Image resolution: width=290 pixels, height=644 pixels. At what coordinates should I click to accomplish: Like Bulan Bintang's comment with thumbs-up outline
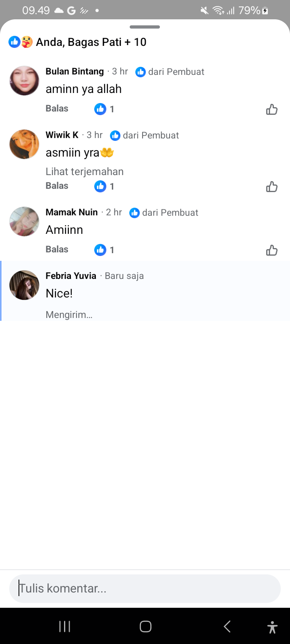(272, 109)
